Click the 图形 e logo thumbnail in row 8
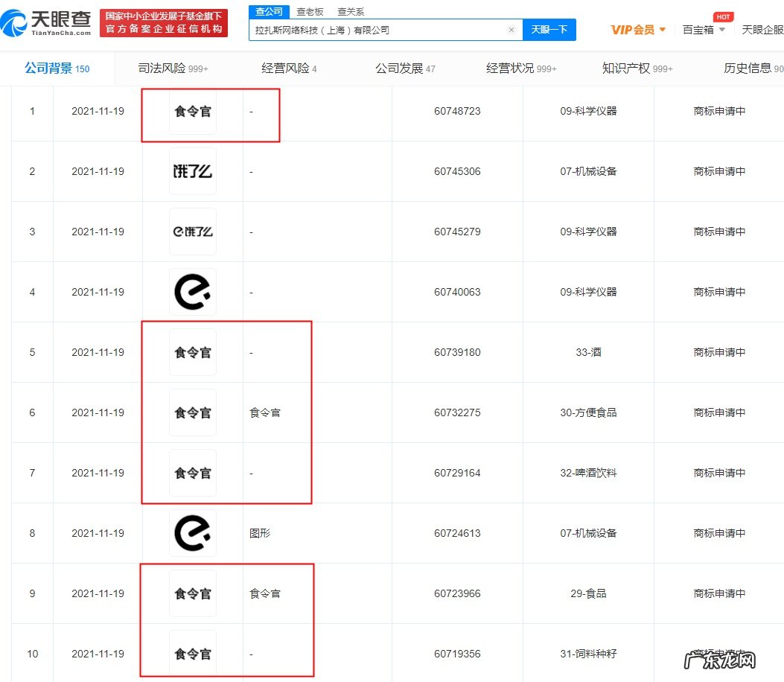Viewport: 784px width, 682px height. tap(192, 533)
